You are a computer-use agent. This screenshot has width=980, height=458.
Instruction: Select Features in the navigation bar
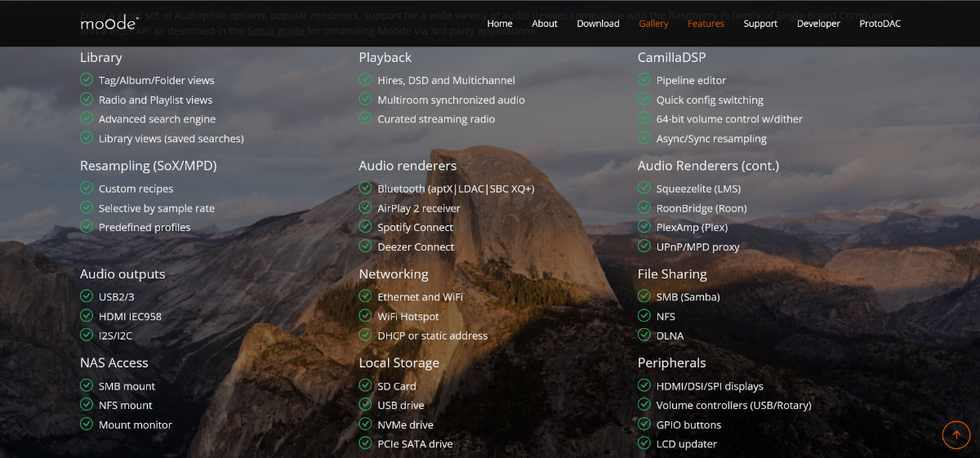(706, 24)
